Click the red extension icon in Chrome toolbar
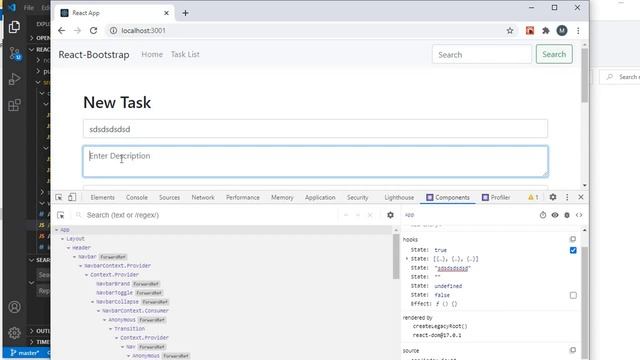The image size is (640, 360). click(530, 31)
